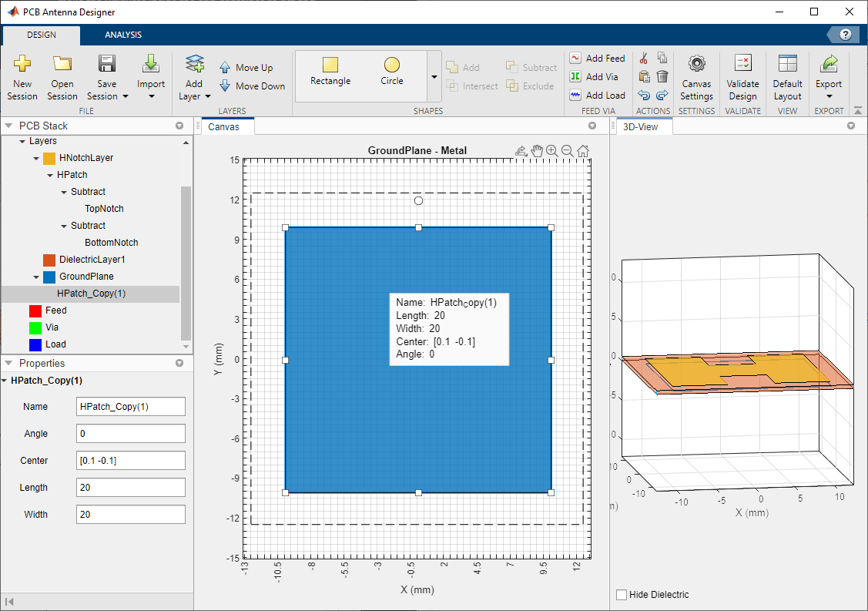Copy the selected shape
This screenshot has height=611, width=868.
point(662,58)
